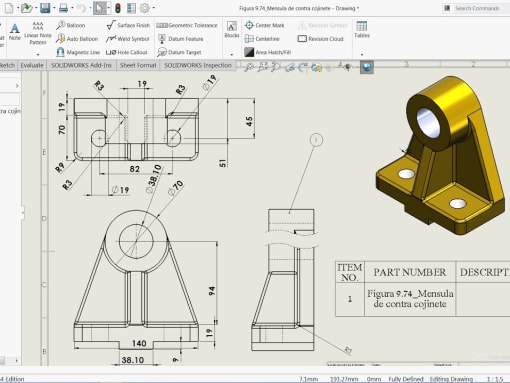The height and width of the screenshot is (383, 510).
Task: Insert a Weld Symbol
Action: click(128, 39)
